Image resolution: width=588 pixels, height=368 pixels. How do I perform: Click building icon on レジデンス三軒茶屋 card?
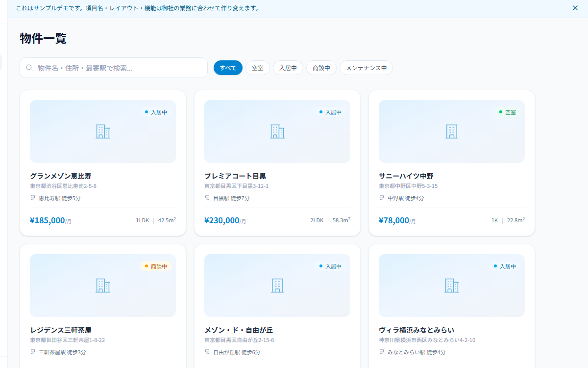click(x=103, y=286)
